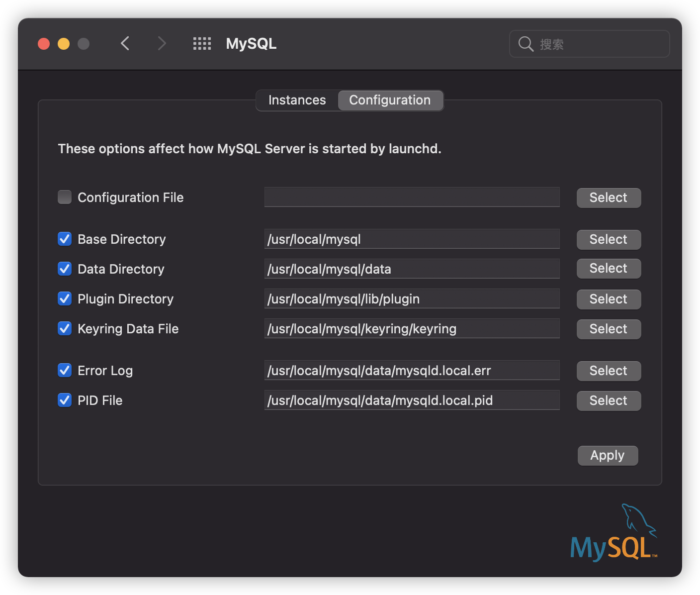
Task: Toggle the Data Directory checkbox
Action: [65, 269]
